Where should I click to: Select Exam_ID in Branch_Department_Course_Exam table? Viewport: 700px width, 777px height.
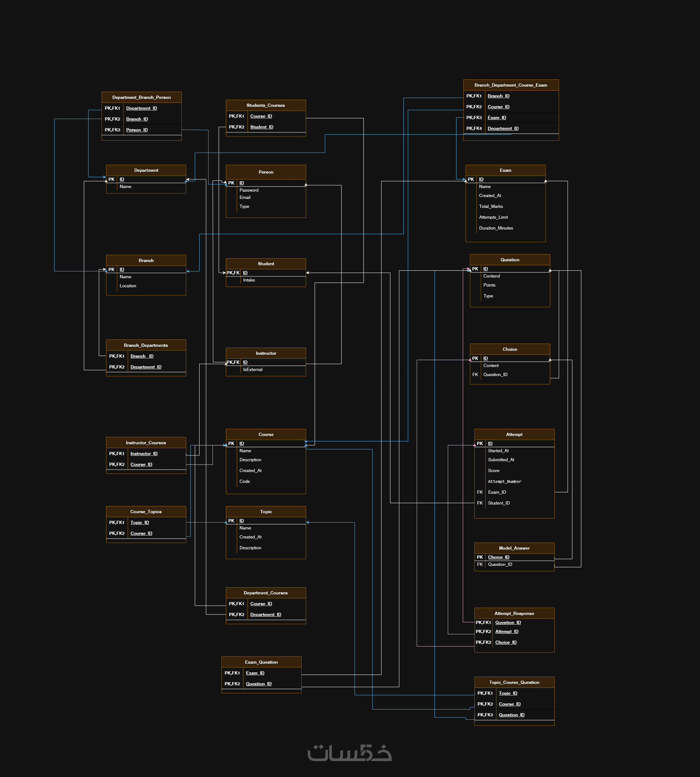point(496,118)
